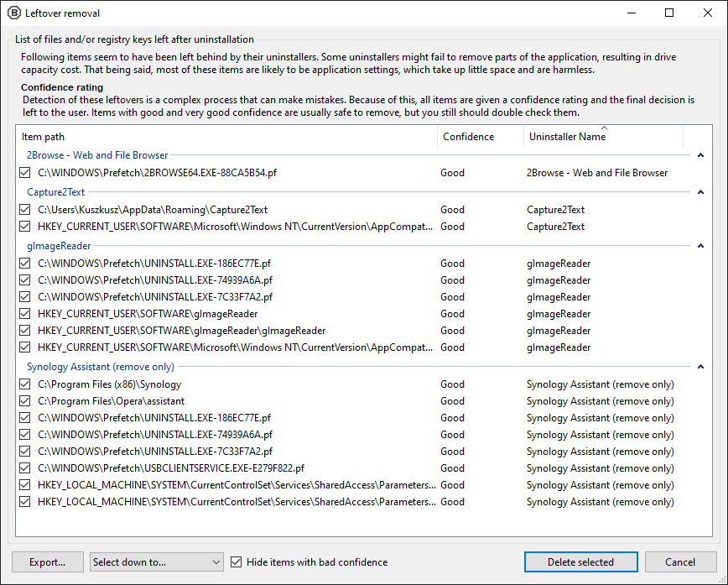The image size is (728, 585).
Task: Toggle Hide items with bad confidence
Action: (237, 562)
